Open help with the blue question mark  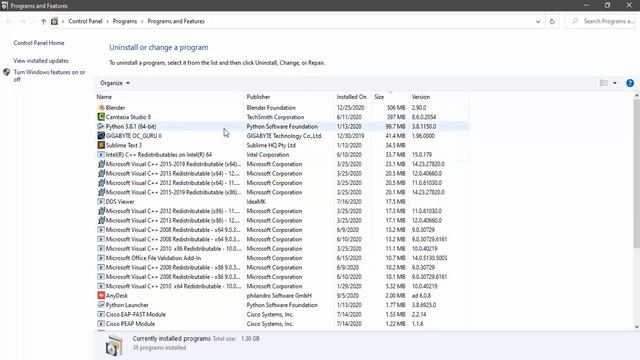pos(630,83)
